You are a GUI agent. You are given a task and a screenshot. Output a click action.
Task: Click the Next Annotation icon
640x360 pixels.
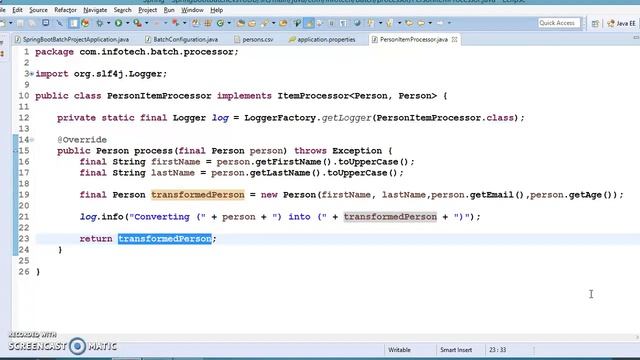[371, 23]
